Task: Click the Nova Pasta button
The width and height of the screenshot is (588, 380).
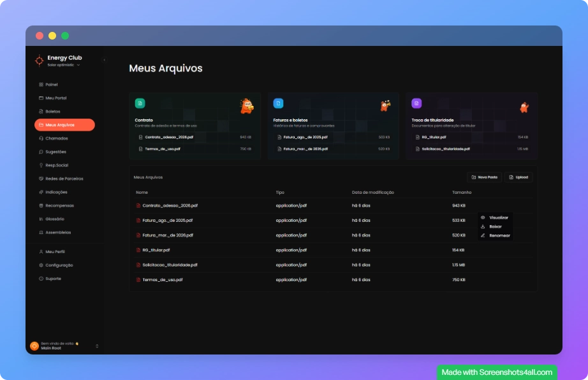Action: (x=484, y=177)
